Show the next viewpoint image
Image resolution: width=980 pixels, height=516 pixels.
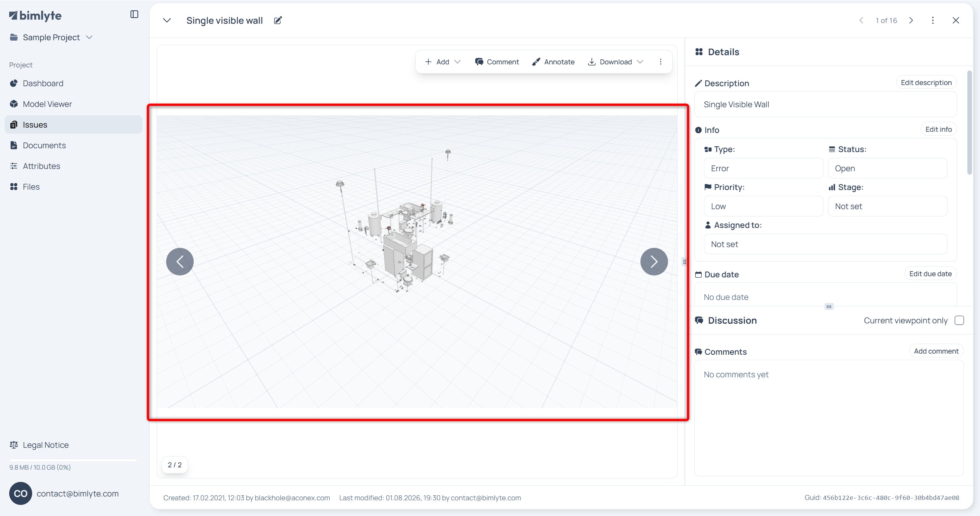tap(654, 262)
